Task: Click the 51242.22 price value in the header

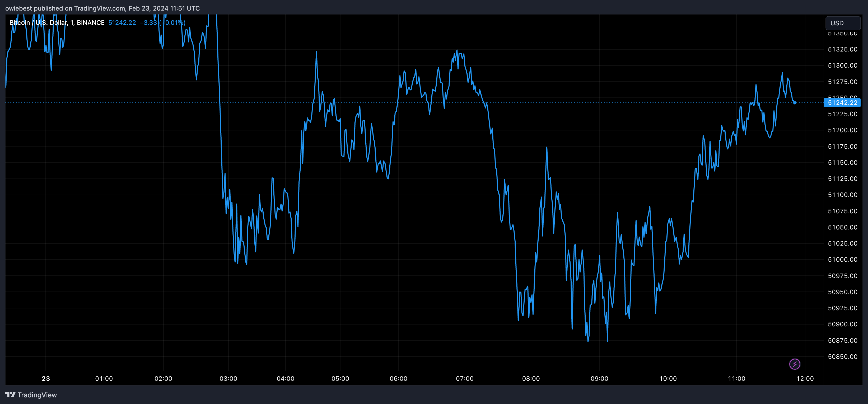Action: [122, 22]
